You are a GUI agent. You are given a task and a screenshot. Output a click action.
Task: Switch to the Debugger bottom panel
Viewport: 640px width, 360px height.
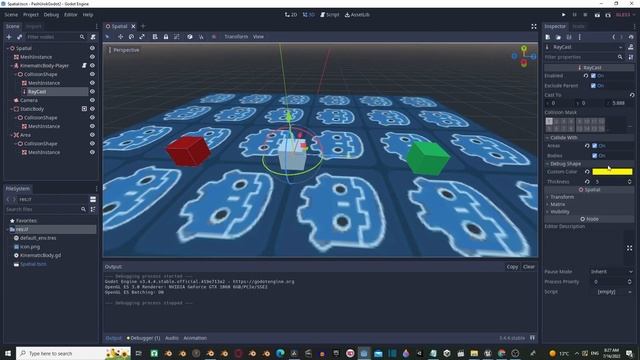[143, 338]
